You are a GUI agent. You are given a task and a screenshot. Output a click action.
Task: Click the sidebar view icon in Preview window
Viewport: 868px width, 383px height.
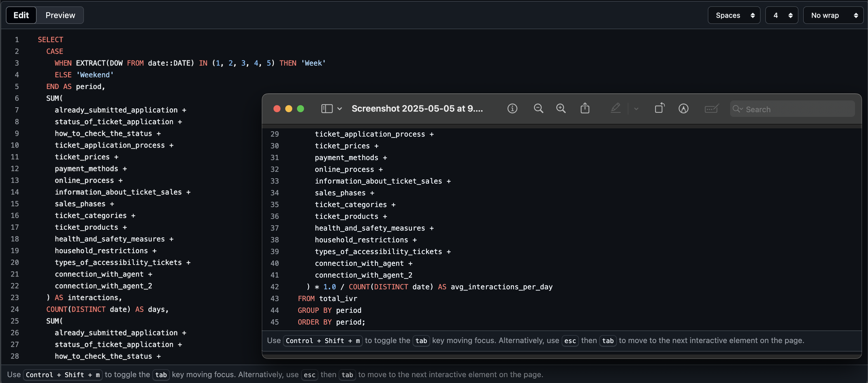pyautogui.click(x=327, y=109)
